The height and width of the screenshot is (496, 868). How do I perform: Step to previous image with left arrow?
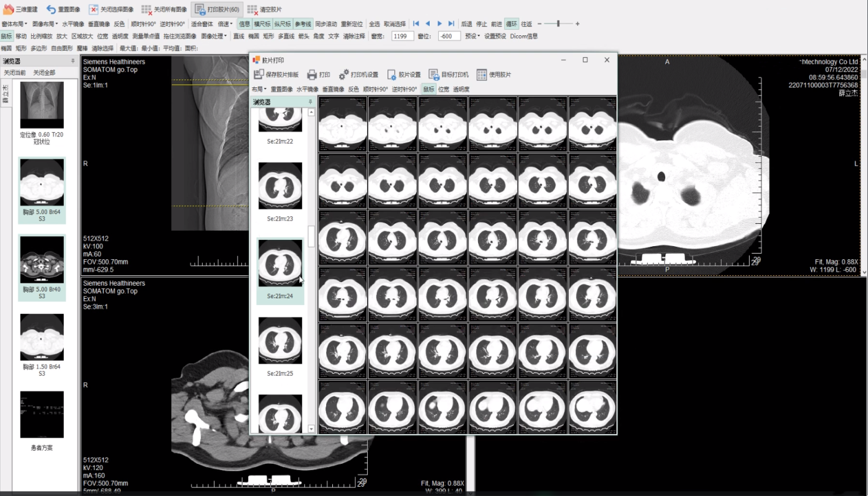point(428,24)
